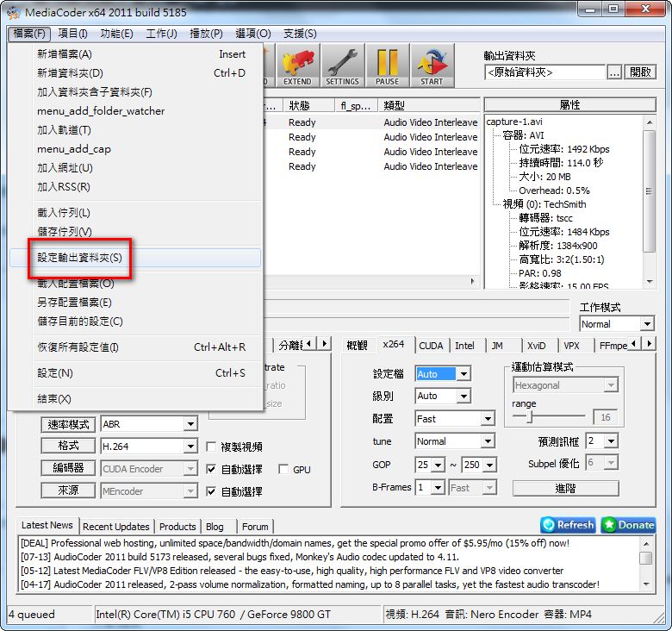Click the 編碼器 button
Image resolution: width=672 pixels, height=631 pixels.
click(x=68, y=468)
